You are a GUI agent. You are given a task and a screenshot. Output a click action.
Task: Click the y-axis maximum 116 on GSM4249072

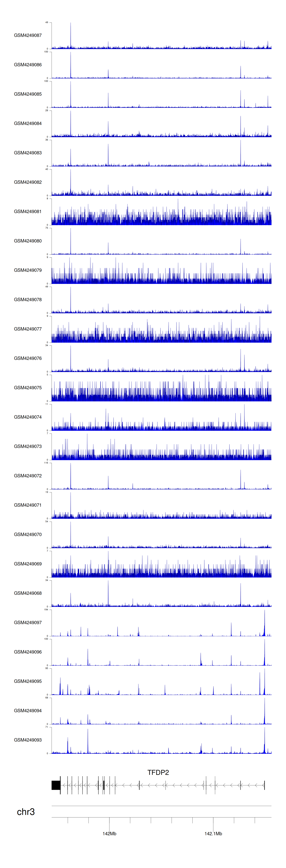pyautogui.click(x=46, y=463)
